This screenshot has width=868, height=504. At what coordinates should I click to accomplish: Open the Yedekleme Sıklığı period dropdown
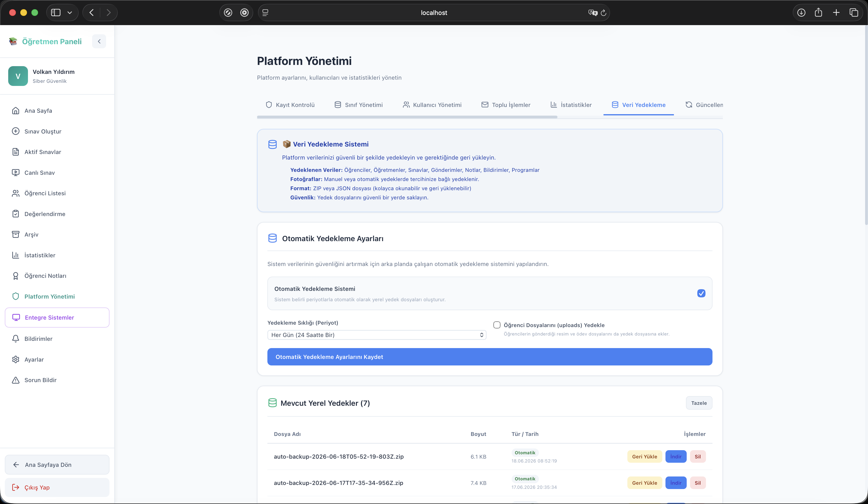pos(376,335)
